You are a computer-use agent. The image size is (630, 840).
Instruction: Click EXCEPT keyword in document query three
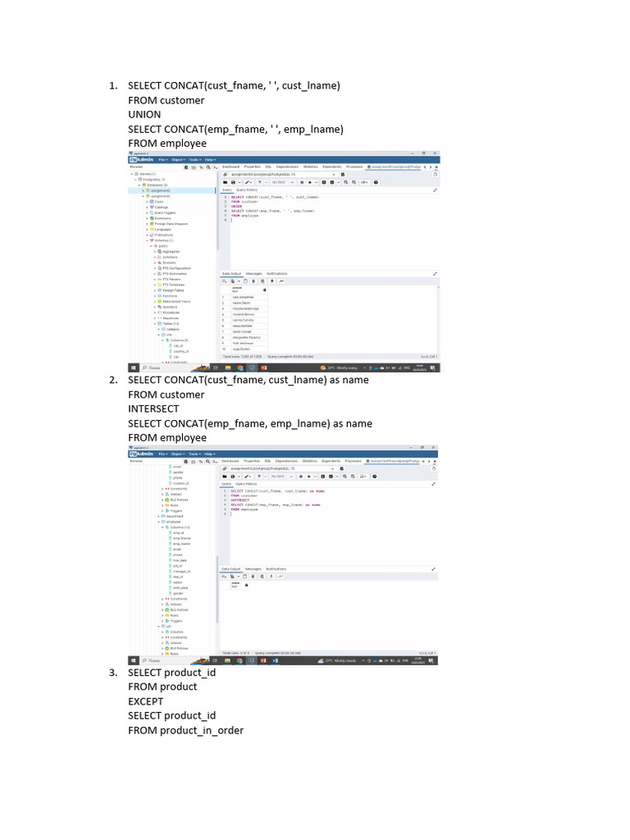pyautogui.click(x=145, y=701)
